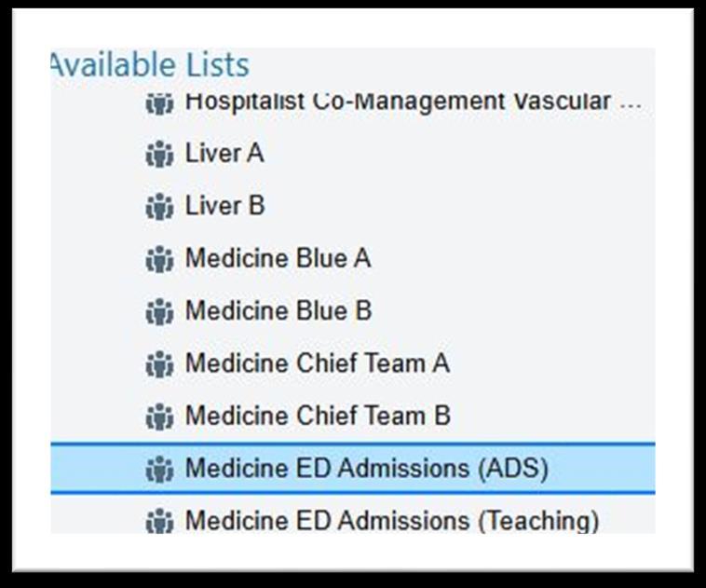Click the group icon for Medicine Chief Team B

pyautogui.click(x=159, y=416)
